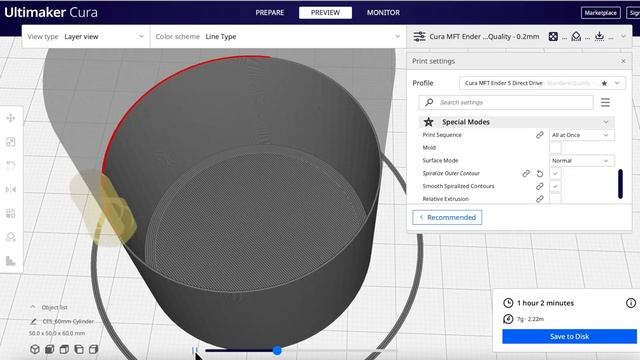
Task: Open the Color scheme dropdown
Action: [278, 37]
